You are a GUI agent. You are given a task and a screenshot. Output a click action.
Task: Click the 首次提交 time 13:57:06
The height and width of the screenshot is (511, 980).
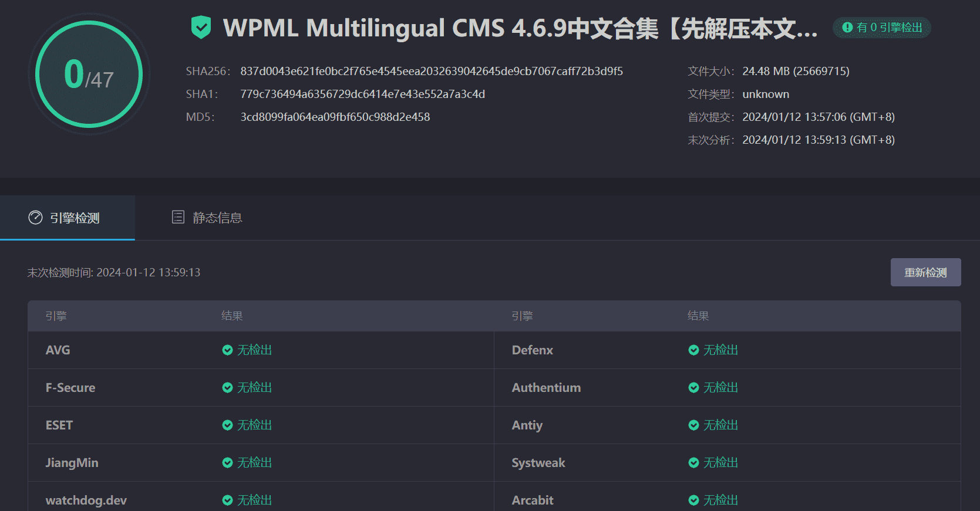point(819,117)
